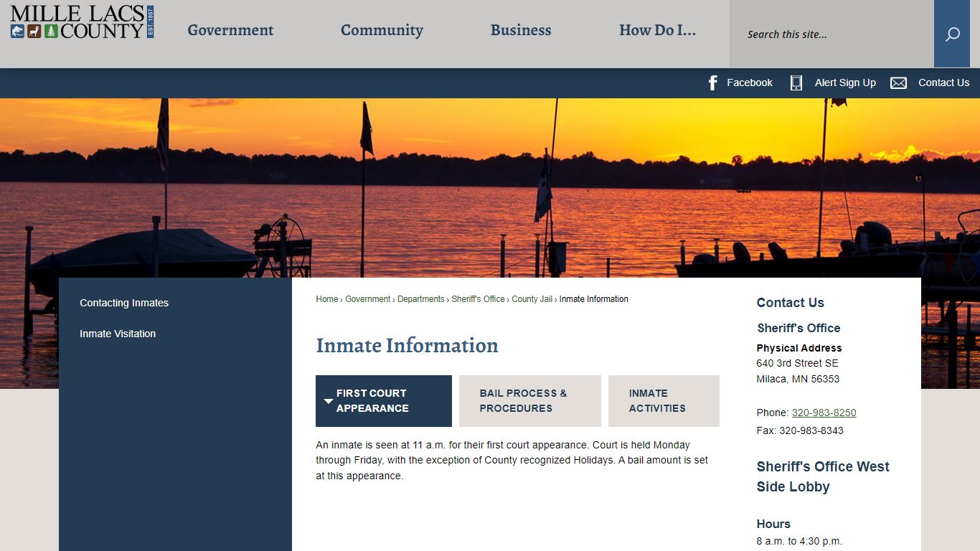Viewport: 980px width, 551px height.
Task: Open the Community menu
Action: point(382,30)
